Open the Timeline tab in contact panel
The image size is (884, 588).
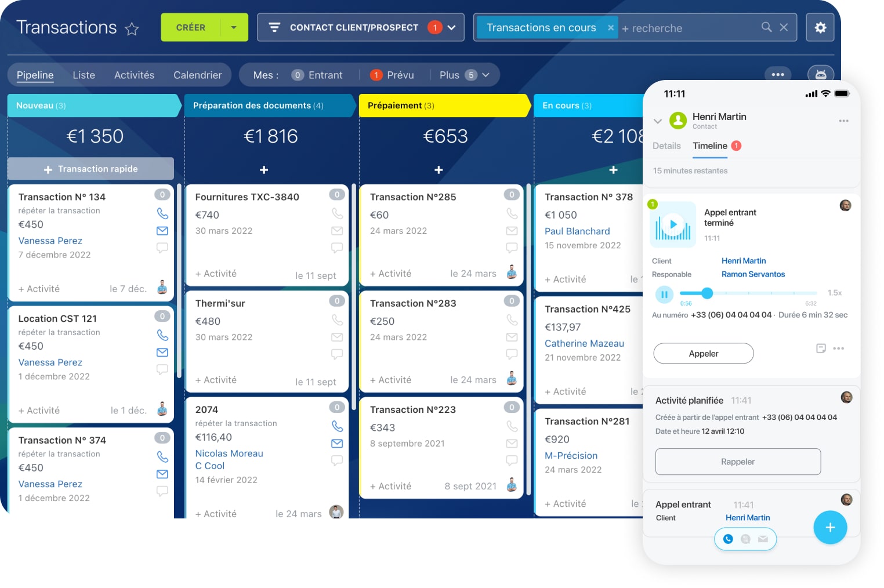coord(709,146)
